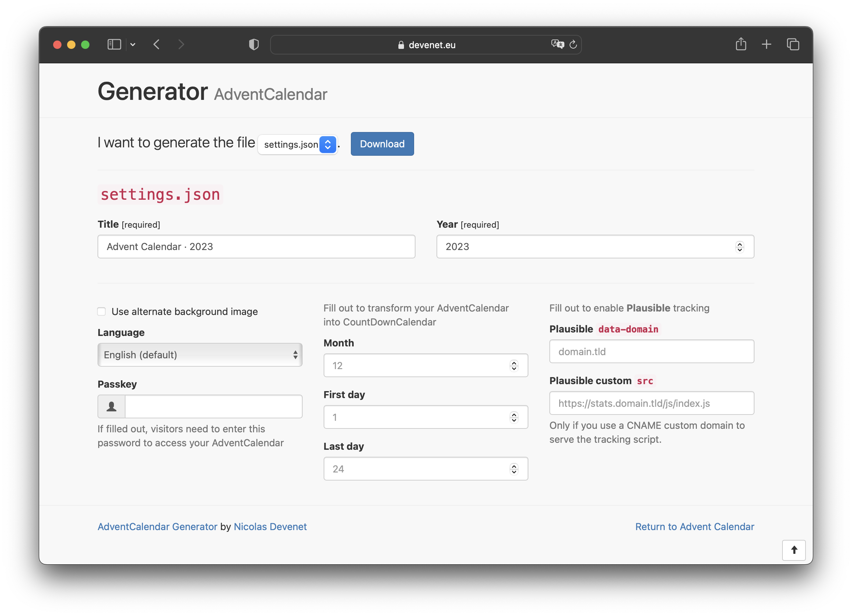This screenshot has width=852, height=616.
Task: Navigate back with the browser back arrow
Action: [x=157, y=44]
